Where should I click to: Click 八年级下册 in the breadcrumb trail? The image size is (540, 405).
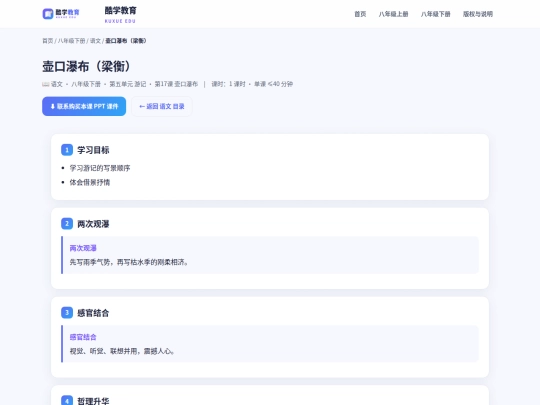point(71,41)
